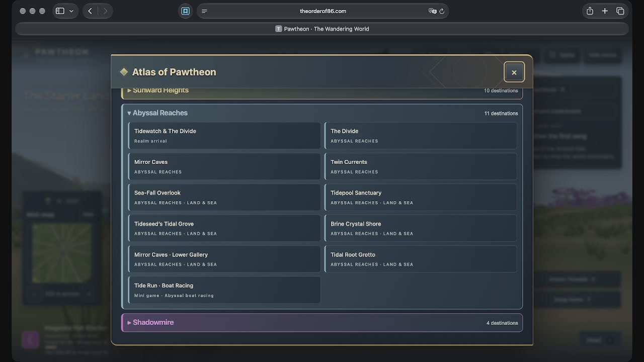The image size is (644, 362).
Task: Show the tab overview icon
Action: pyautogui.click(x=620, y=11)
